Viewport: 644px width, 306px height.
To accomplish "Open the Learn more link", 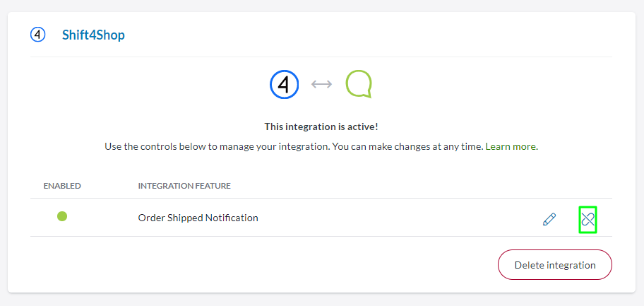I will 511,146.
